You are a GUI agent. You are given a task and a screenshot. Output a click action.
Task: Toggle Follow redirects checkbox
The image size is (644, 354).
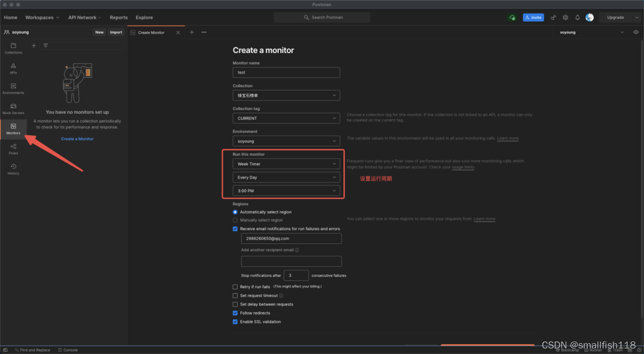[x=235, y=313]
